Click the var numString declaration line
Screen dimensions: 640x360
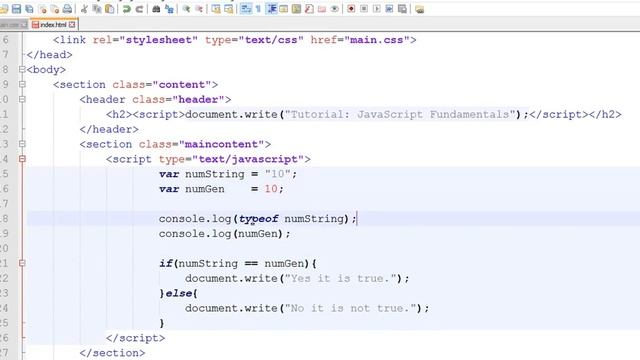click(228, 174)
